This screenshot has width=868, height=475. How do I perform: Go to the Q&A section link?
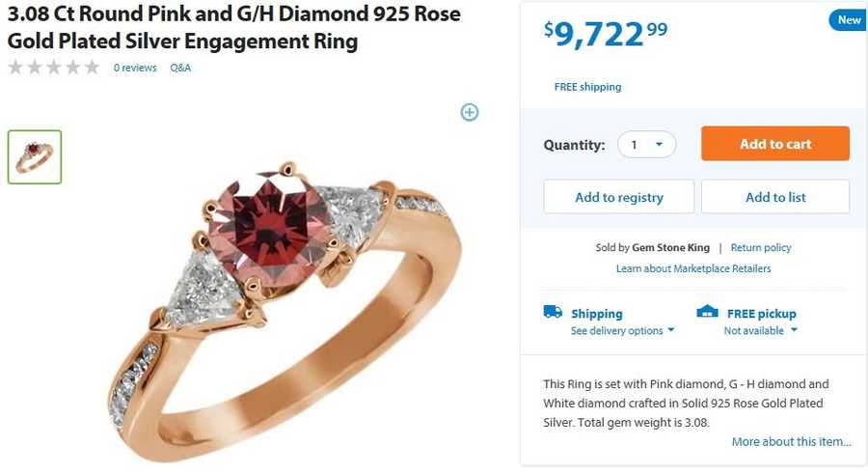(x=180, y=68)
